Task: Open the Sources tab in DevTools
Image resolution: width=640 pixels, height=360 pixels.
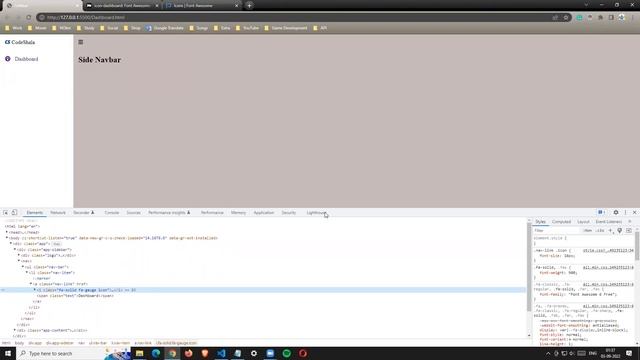Action: click(x=133, y=213)
